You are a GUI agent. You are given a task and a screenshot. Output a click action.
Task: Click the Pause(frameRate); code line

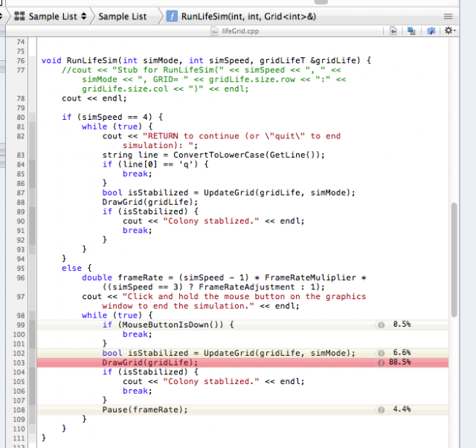point(145,410)
